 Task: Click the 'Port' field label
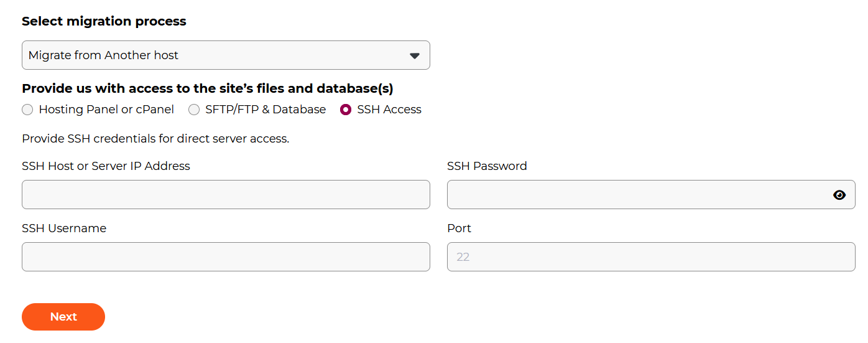point(459,228)
